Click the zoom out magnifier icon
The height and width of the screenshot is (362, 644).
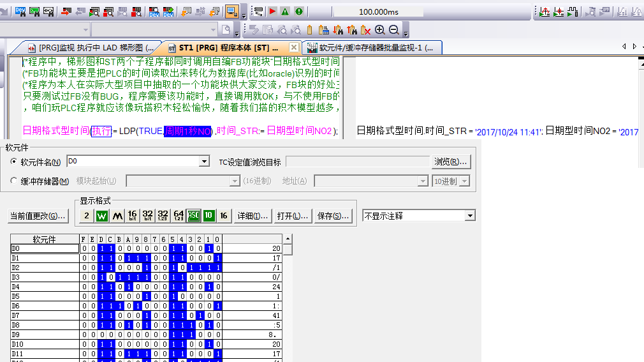pyautogui.click(x=393, y=29)
